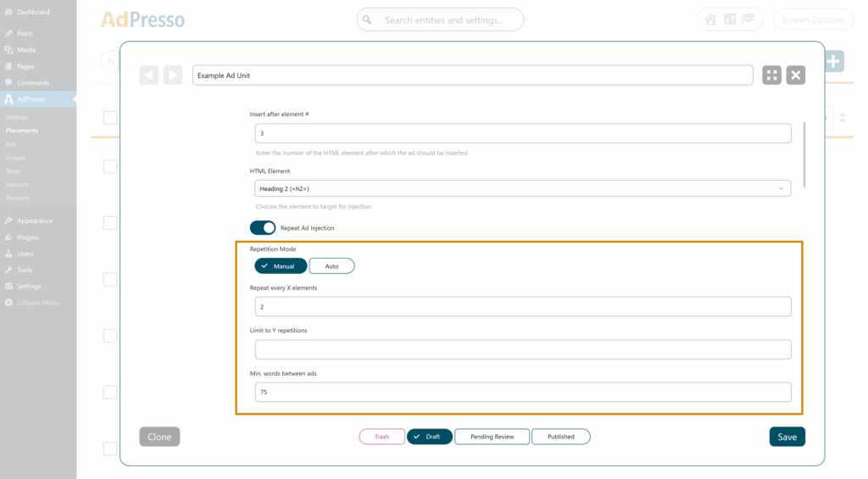
Task: Open Screen Options panel
Action: (x=812, y=19)
